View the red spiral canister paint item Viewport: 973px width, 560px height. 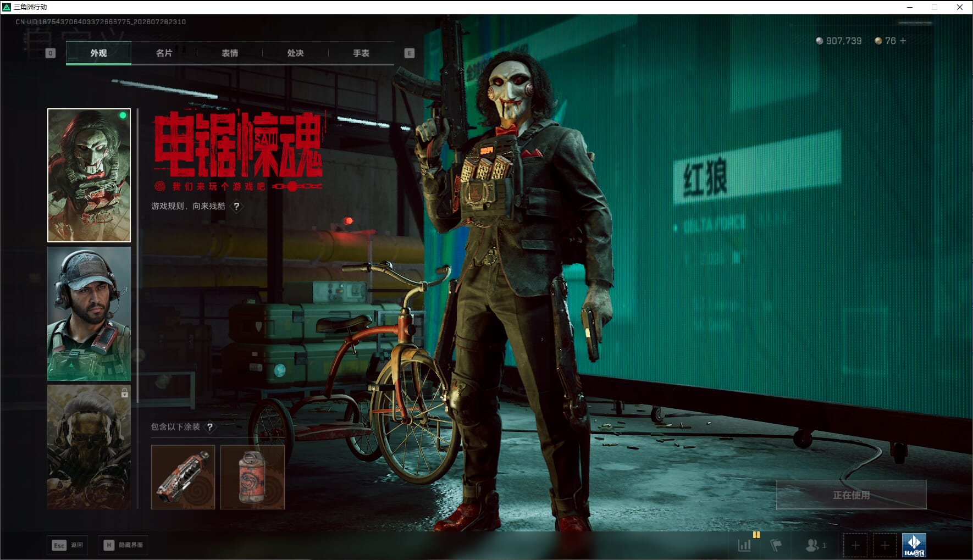click(252, 477)
